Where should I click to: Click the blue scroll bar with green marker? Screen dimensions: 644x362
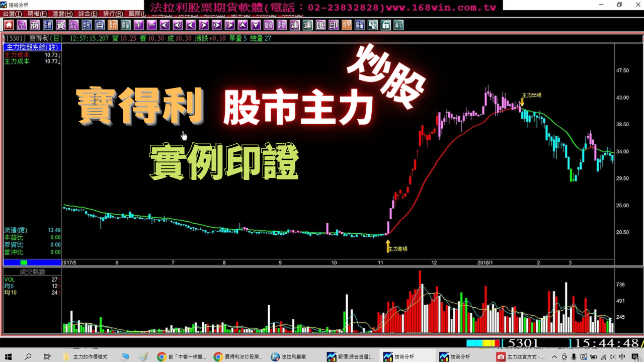click(32, 262)
